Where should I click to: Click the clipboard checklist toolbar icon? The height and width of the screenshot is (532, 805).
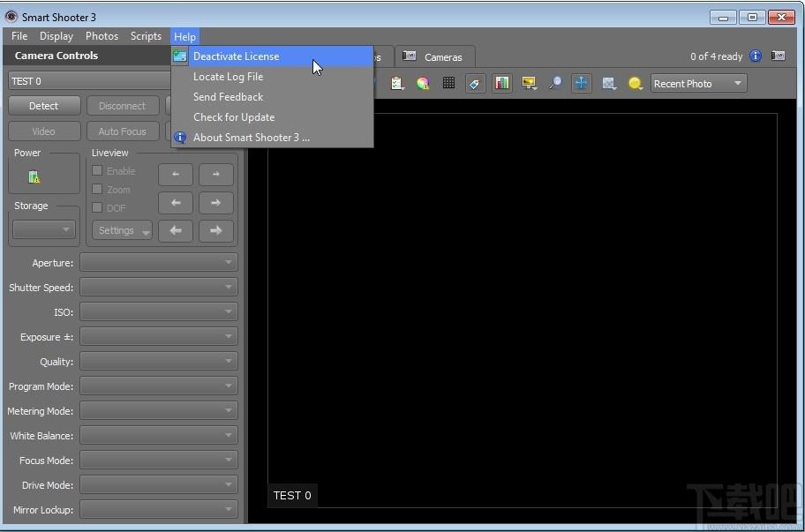pos(396,83)
